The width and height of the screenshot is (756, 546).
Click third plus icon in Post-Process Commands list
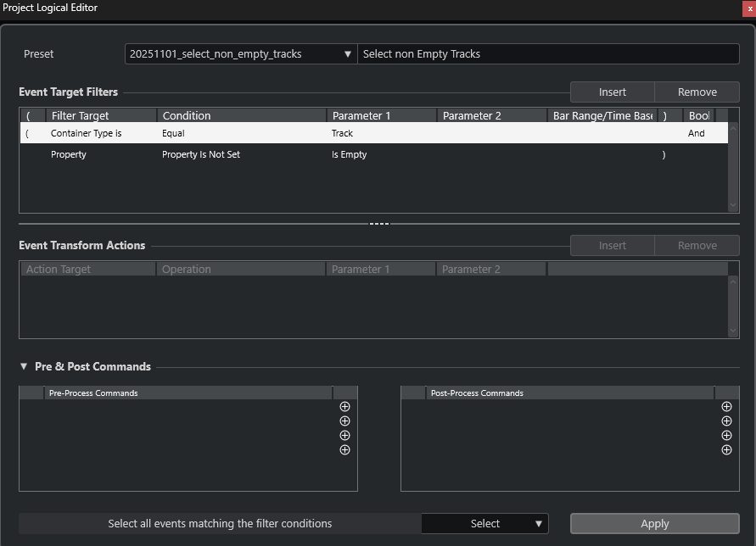pos(726,436)
